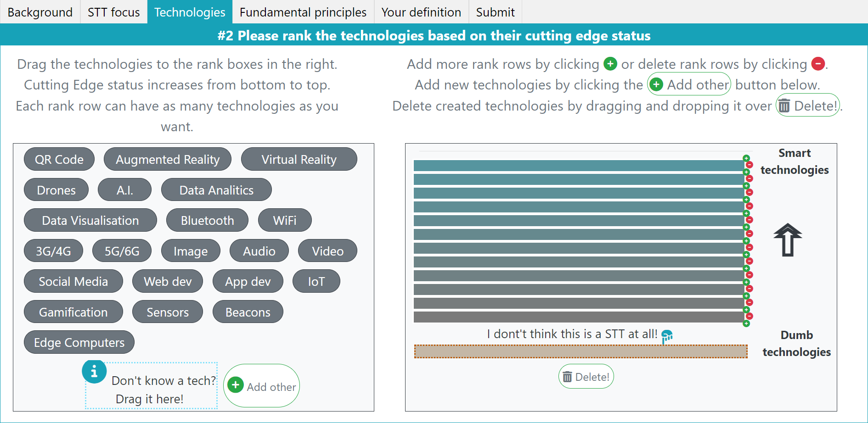The height and width of the screenshot is (423, 868).
Task: Click the red minus on the bottom rank row
Action: point(750,316)
